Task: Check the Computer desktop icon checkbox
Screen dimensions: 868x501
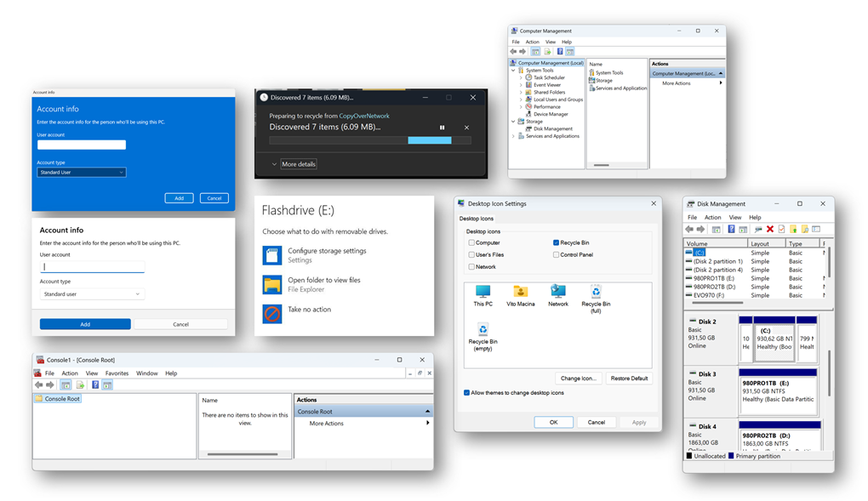Action: [x=471, y=242]
